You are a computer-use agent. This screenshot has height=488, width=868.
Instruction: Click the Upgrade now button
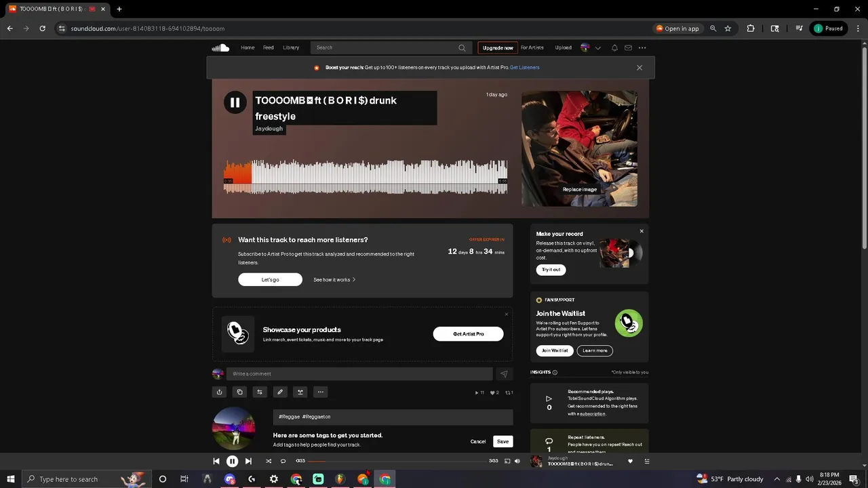(498, 47)
